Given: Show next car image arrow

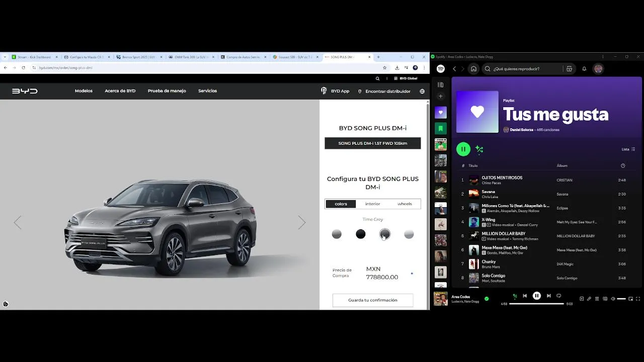Looking at the screenshot, I should 301,222.
